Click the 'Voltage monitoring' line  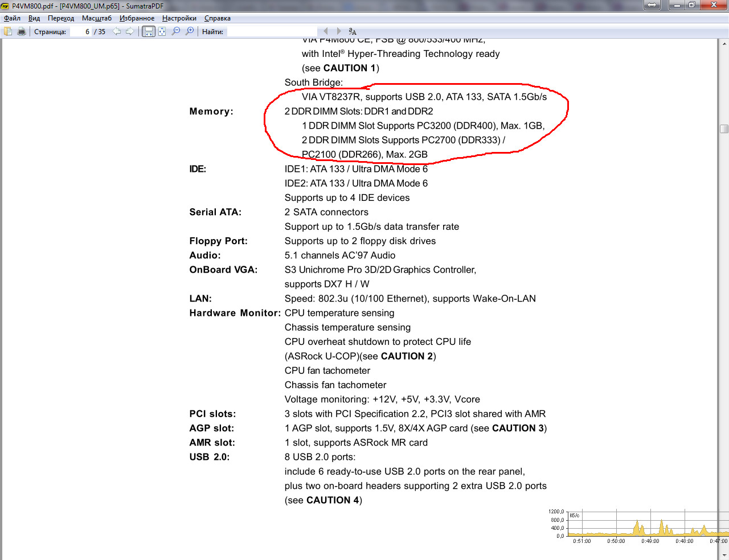(x=382, y=400)
